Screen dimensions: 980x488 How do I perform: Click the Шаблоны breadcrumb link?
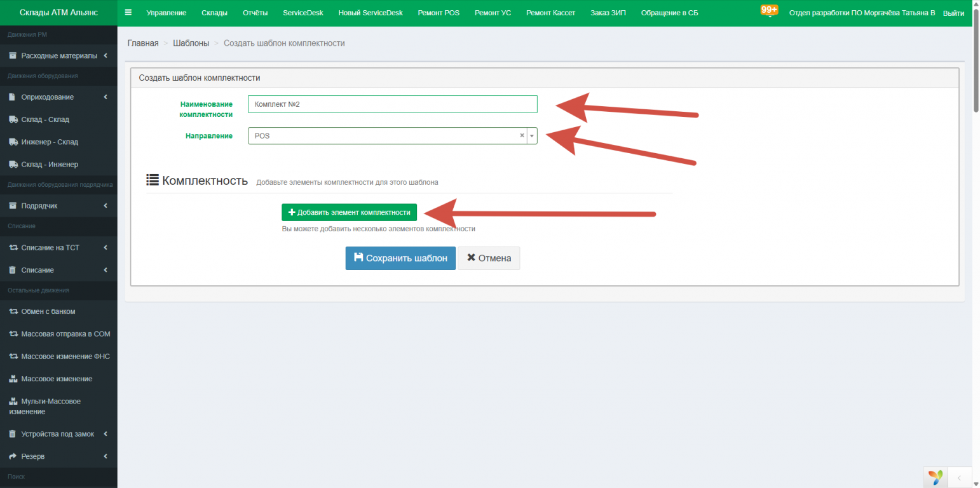point(191,43)
